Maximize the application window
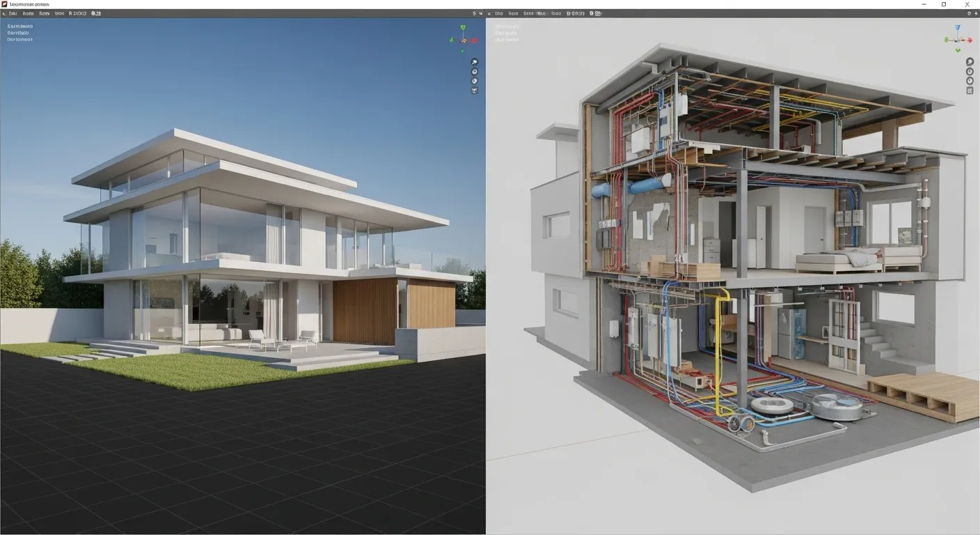 tap(944, 4)
